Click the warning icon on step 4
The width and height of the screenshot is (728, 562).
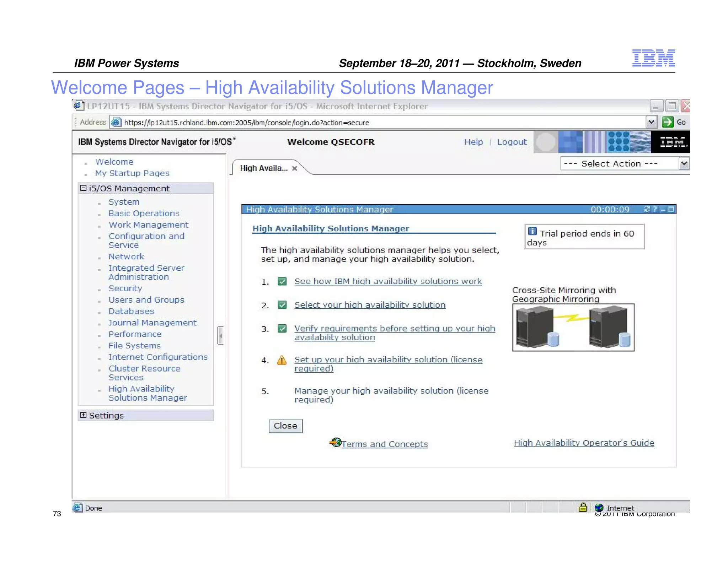(x=282, y=361)
